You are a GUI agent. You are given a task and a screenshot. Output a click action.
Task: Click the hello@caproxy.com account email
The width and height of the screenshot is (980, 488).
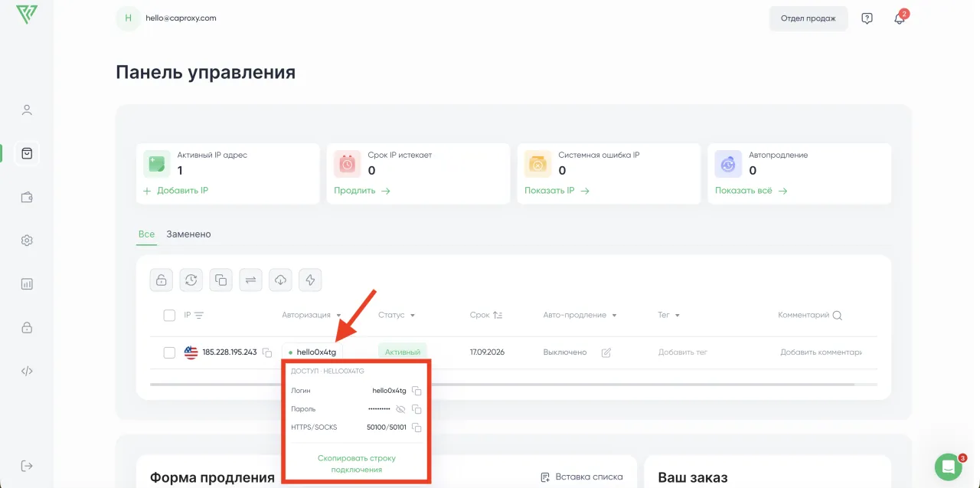pyautogui.click(x=181, y=18)
